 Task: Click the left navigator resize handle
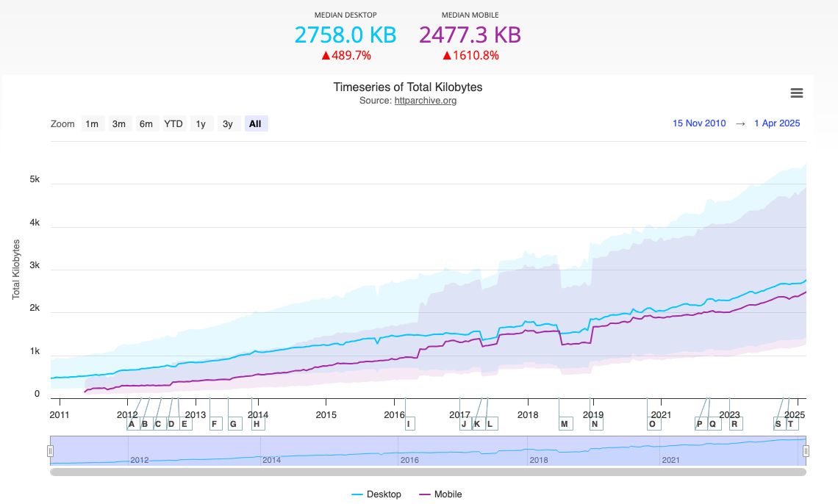[50, 451]
